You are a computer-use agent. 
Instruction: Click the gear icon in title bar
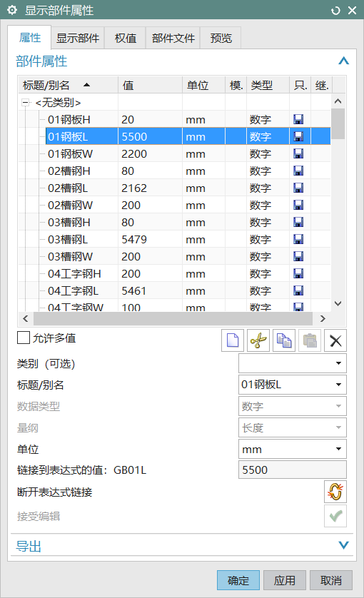tap(12, 10)
